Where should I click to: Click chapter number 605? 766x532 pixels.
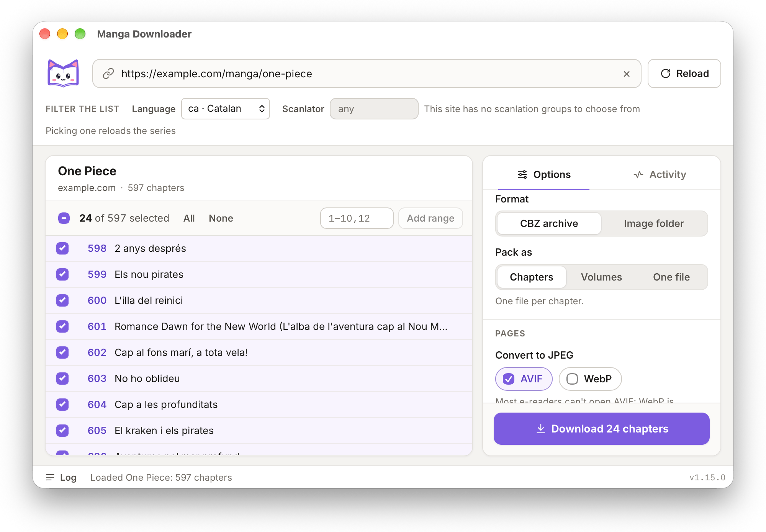click(x=97, y=431)
